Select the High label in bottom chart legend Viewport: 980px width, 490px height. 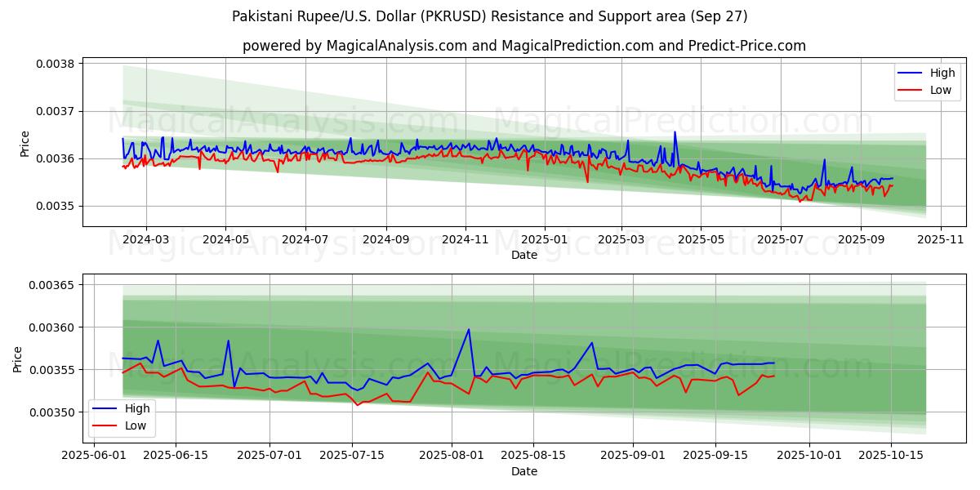(x=137, y=408)
